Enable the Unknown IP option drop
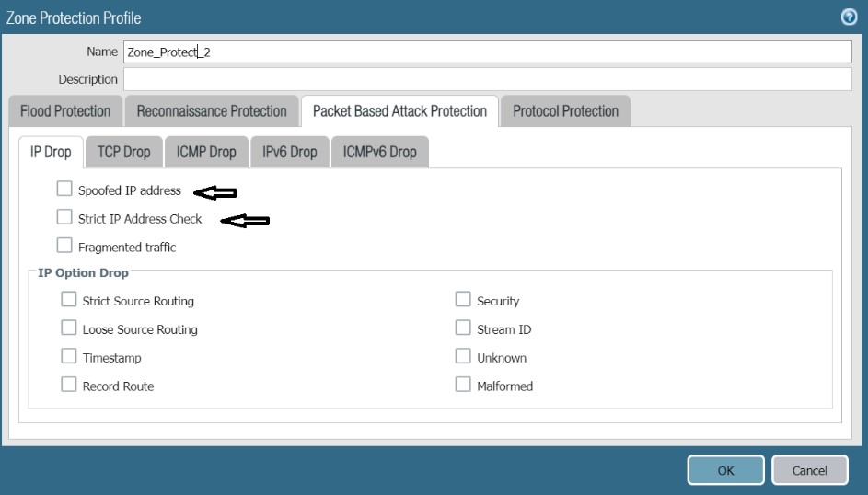The image size is (868, 495). pos(463,356)
